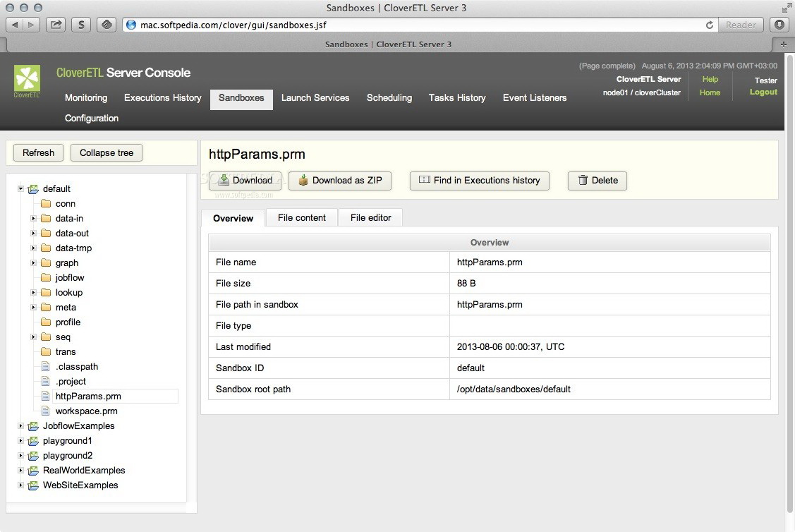Viewport: 795px width, 532px height.
Task: Open a new tab with the plus icon
Action: click(x=783, y=44)
